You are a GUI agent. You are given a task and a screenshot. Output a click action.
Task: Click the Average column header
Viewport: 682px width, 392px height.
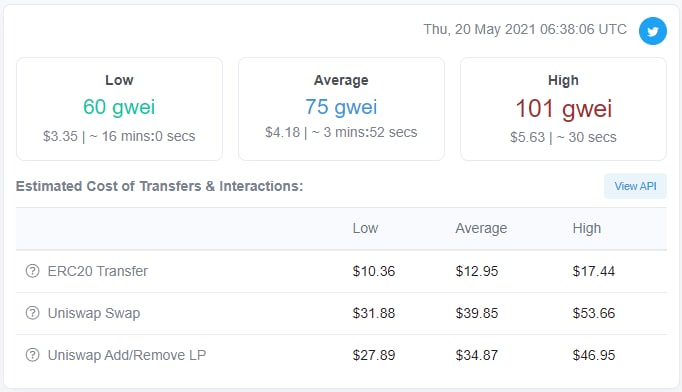[481, 228]
